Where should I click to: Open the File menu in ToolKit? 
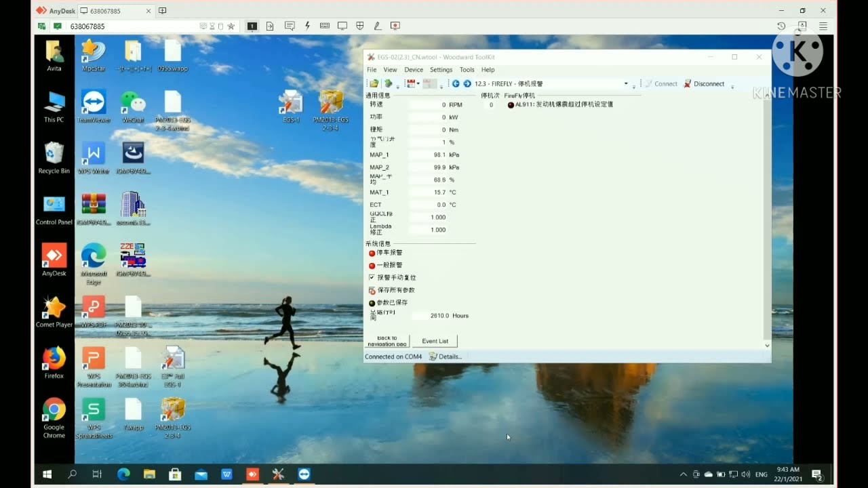pos(372,70)
